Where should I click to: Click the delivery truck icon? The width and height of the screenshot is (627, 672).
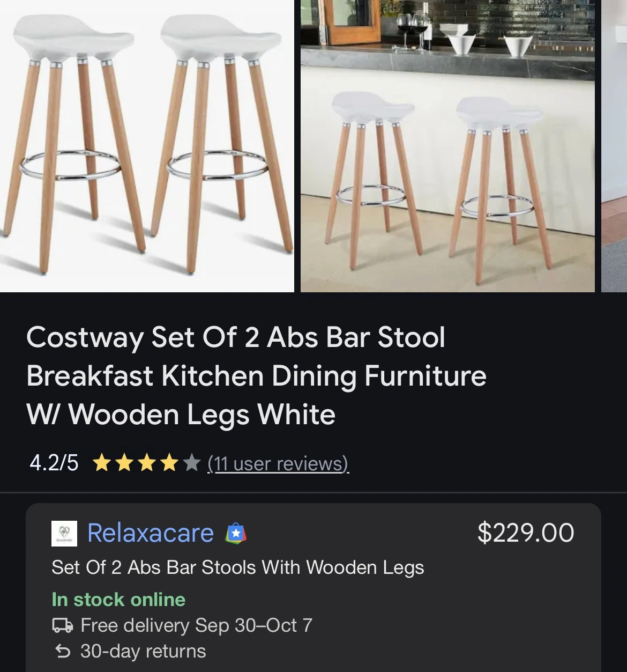pyautogui.click(x=63, y=625)
